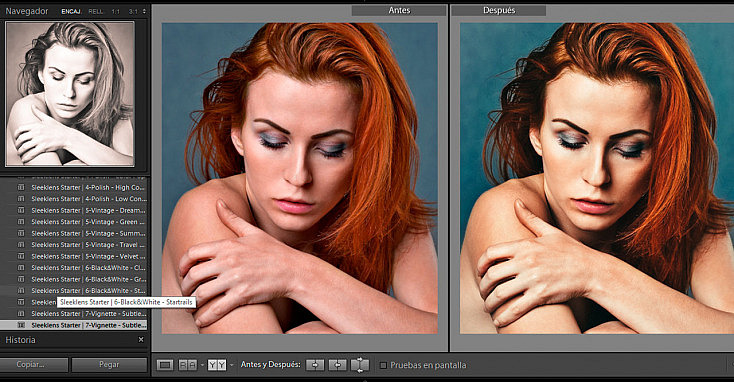Viewport: 734px width, 382px height.
Task: Click the Después (after) photo
Action: click(x=597, y=178)
